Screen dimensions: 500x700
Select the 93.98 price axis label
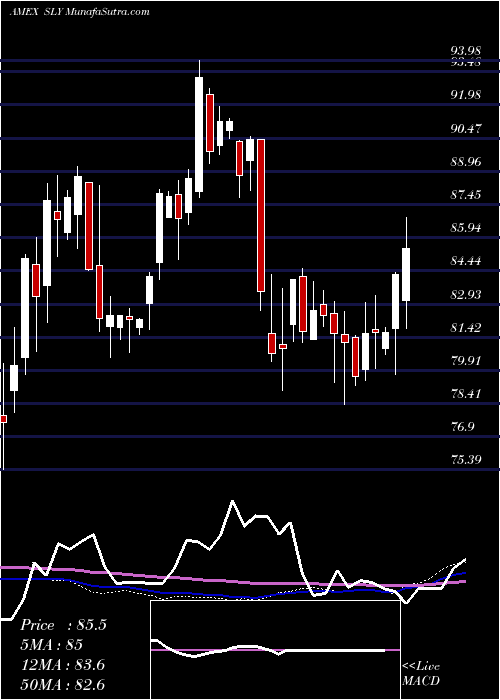pos(466,50)
